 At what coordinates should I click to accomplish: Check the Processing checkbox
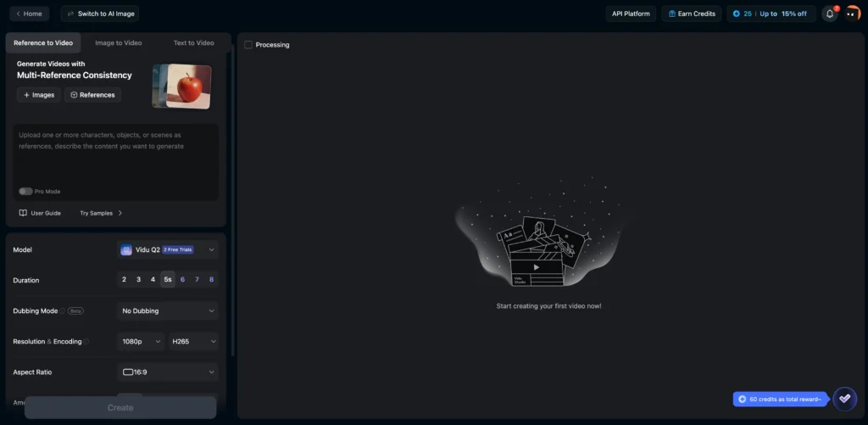tap(248, 45)
